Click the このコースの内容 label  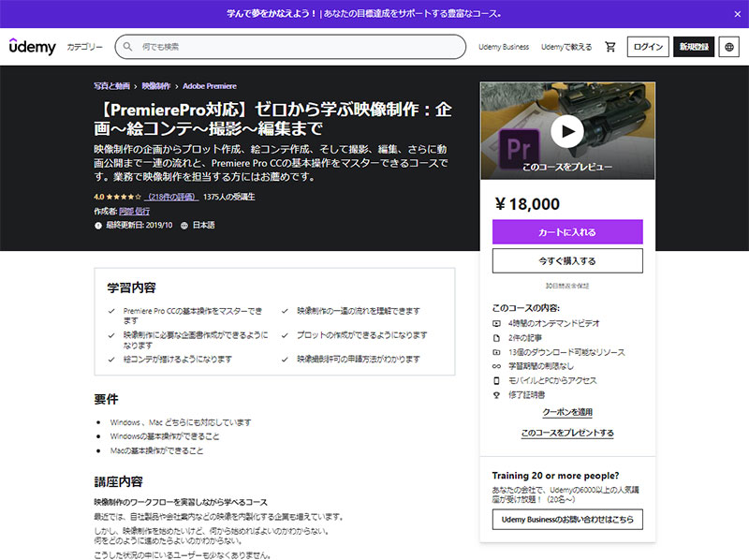click(526, 308)
